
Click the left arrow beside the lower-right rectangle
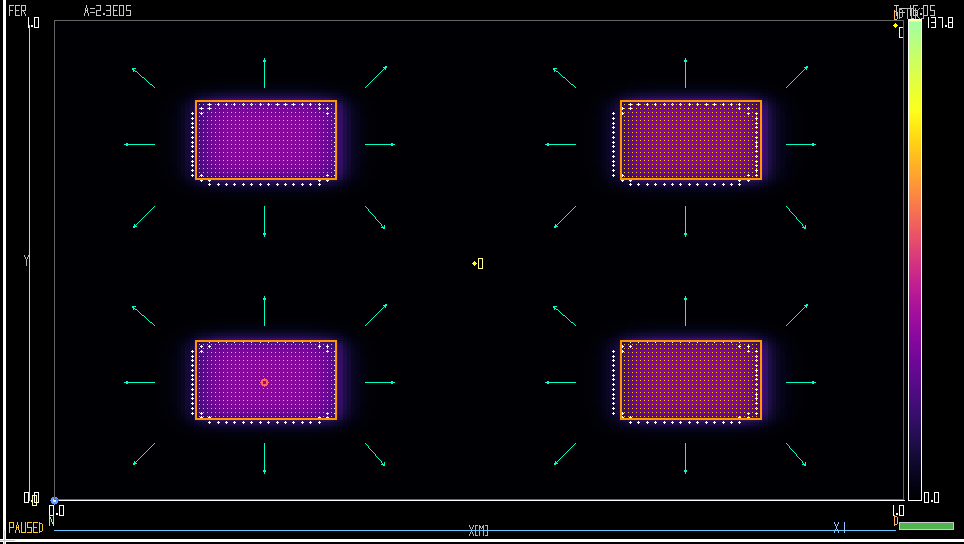pos(560,382)
